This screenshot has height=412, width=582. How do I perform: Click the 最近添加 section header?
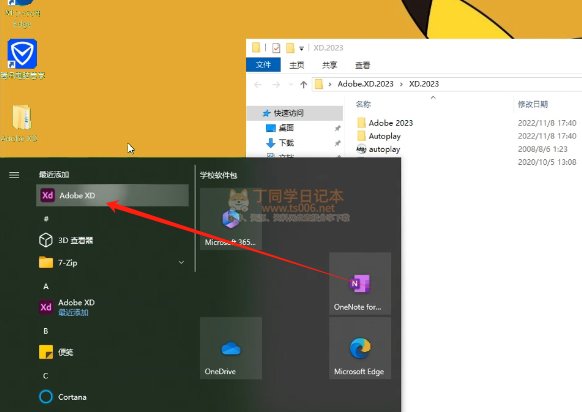54,174
